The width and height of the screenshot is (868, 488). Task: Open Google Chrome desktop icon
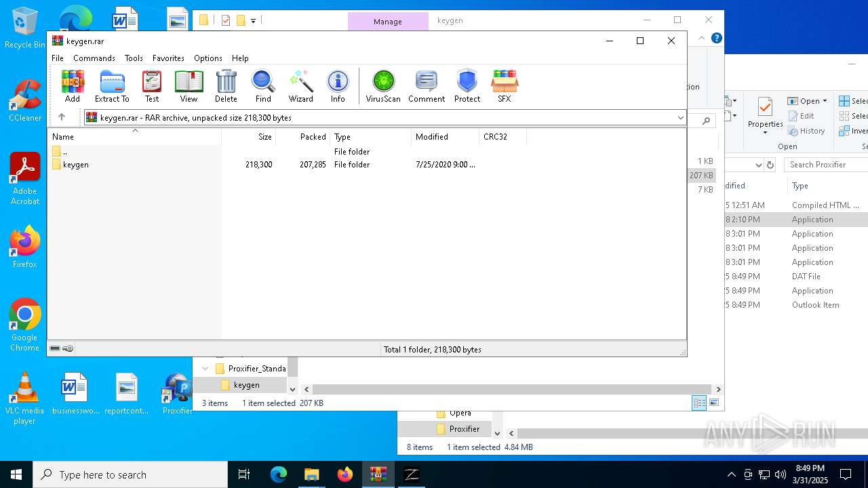click(x=25, y=325)
